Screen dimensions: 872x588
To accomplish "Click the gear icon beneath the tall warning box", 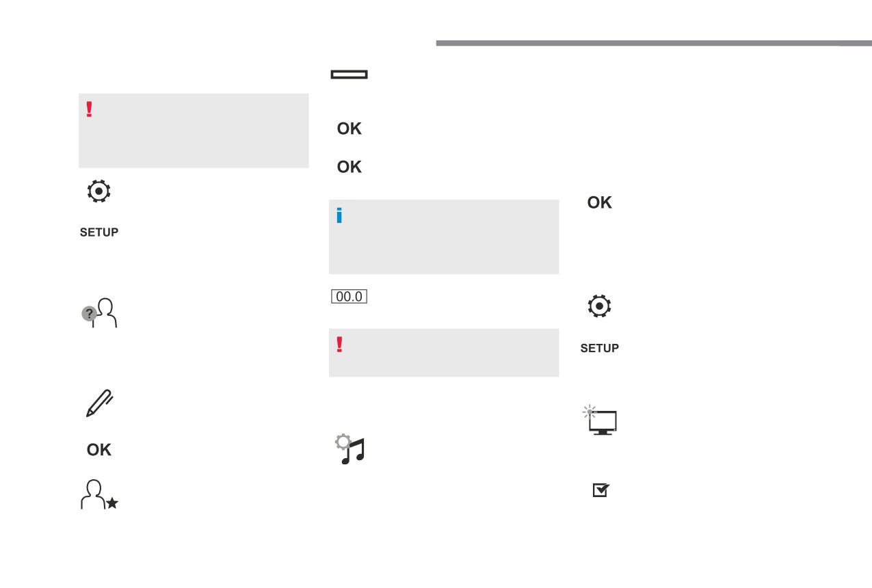I will (x=99, y=191).
